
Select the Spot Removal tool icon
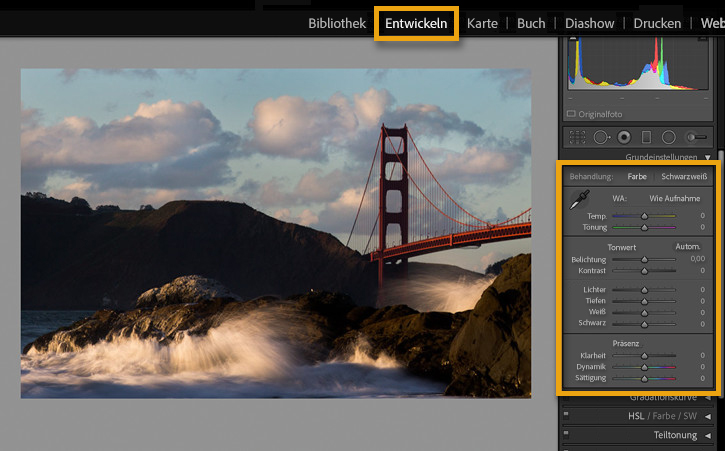click(x=602, y=137)
